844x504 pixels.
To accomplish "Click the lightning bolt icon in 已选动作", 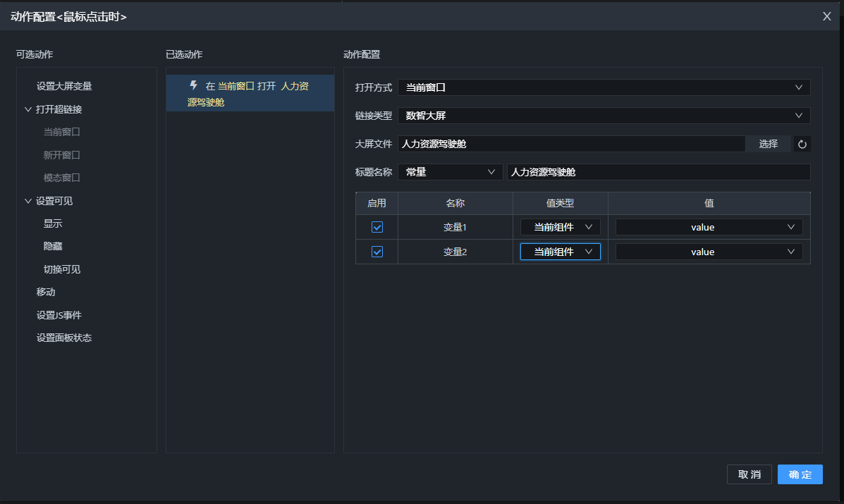I will (194, 85).
